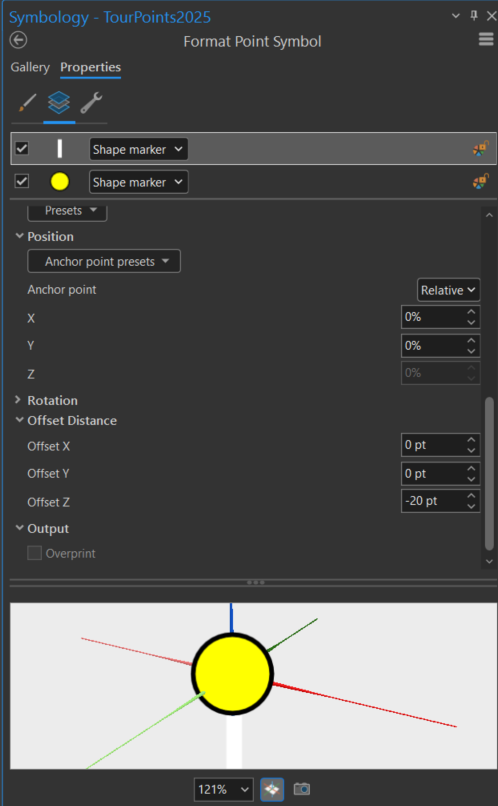This screenshot has height=806, width=498.
Task: Click the Offset Z label
Action: tap(48, 502)
